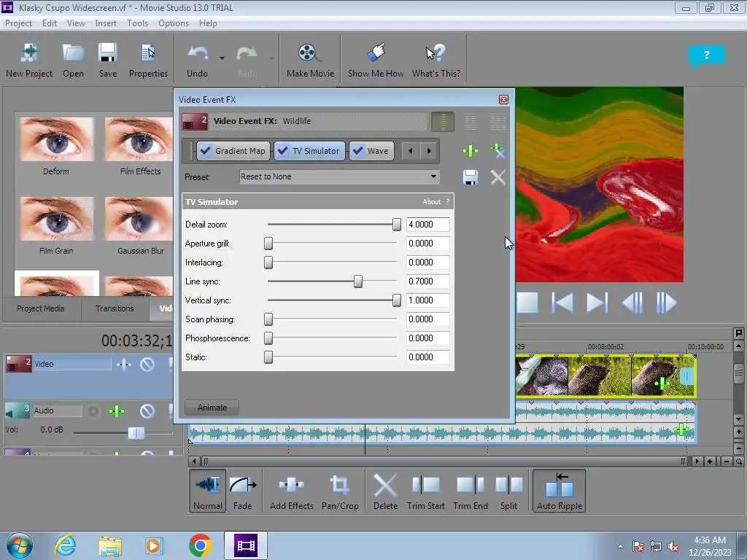Launch Show Me How tutorials

coord(376,60)
